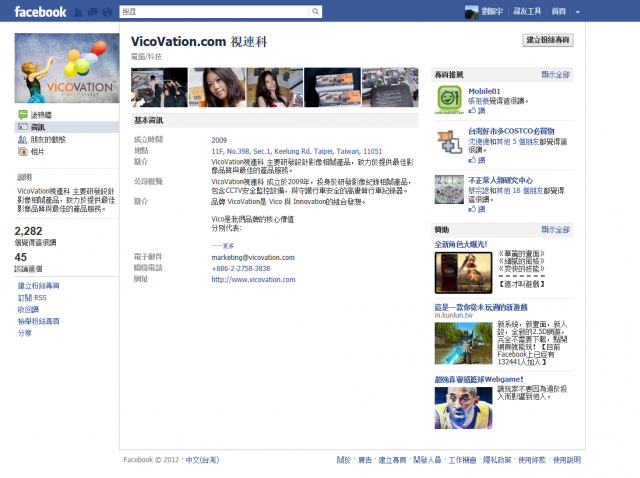
Task: Click the footer terms link
Action: tap(532, 460)
